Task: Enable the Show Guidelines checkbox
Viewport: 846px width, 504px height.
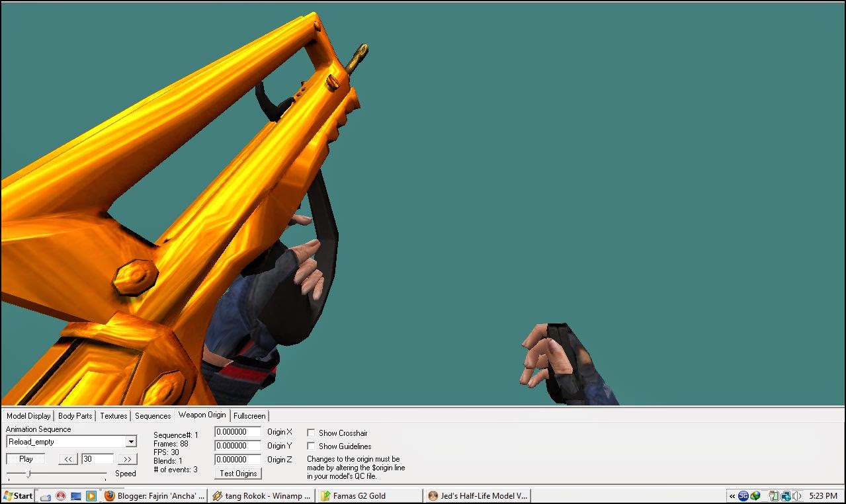Action: tap(311, 446)
